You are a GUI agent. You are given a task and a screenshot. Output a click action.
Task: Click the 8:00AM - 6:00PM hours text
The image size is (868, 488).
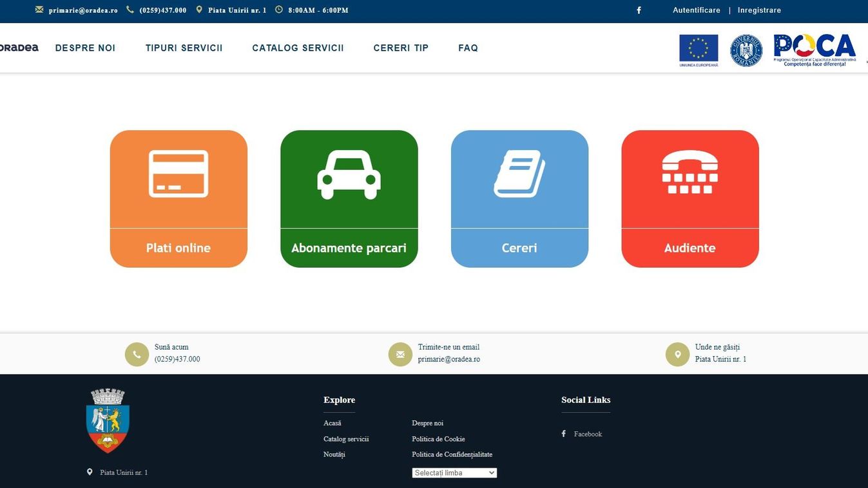(x=318, y=10)
